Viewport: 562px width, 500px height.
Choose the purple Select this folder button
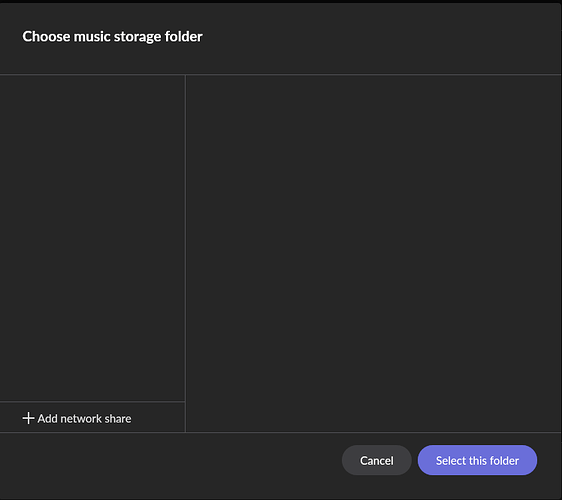pos(477,460)
